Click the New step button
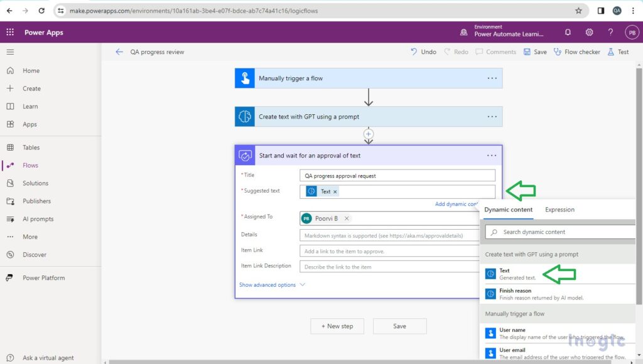The width and height of the screenshot is (643, 364). [x=337, y=326]
